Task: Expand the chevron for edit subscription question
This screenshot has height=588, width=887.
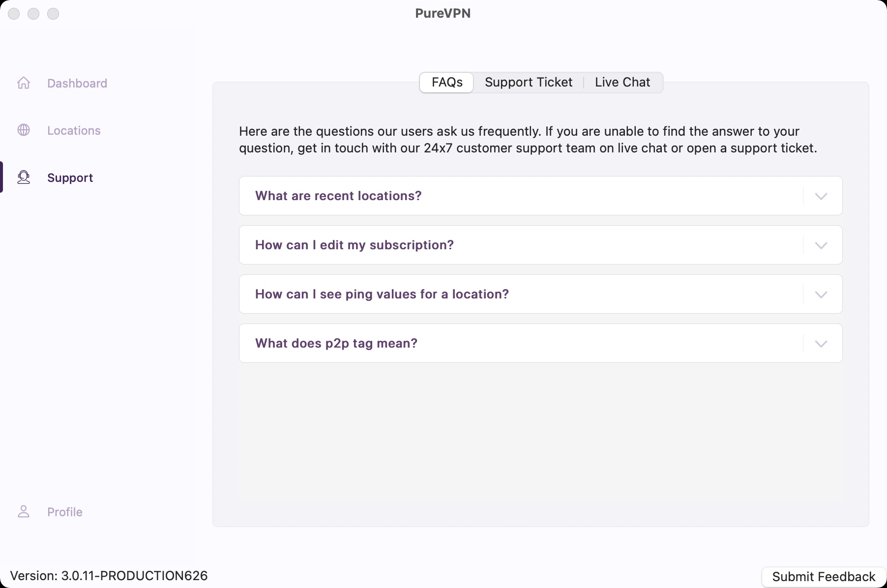Action: click(x=821, y=245)
